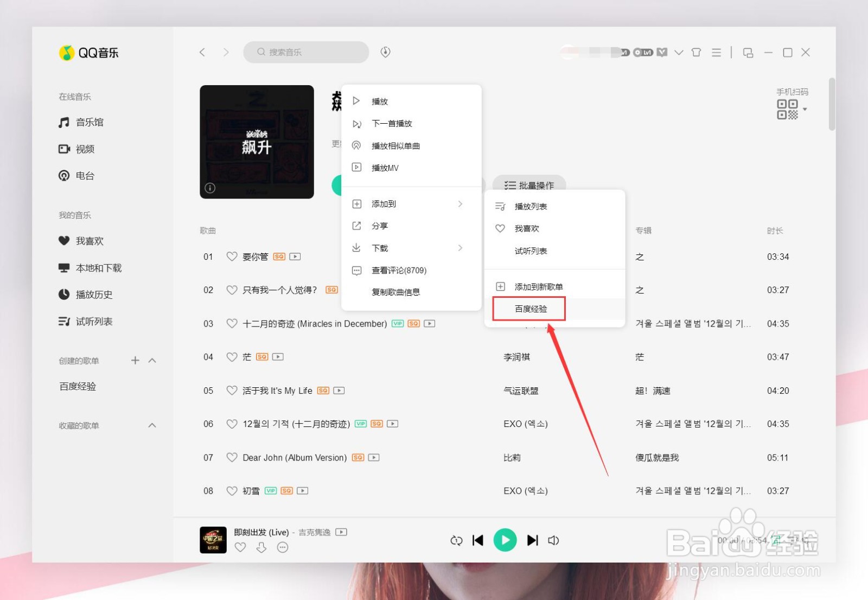Download the currently playing song
This screenshot has height=600, width=868.
coord(261,547)
